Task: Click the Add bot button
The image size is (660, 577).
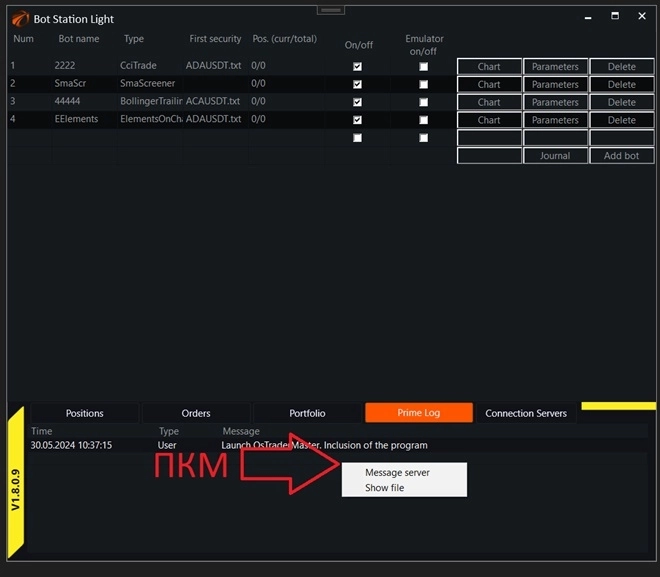Action: (x=622, y=156)
